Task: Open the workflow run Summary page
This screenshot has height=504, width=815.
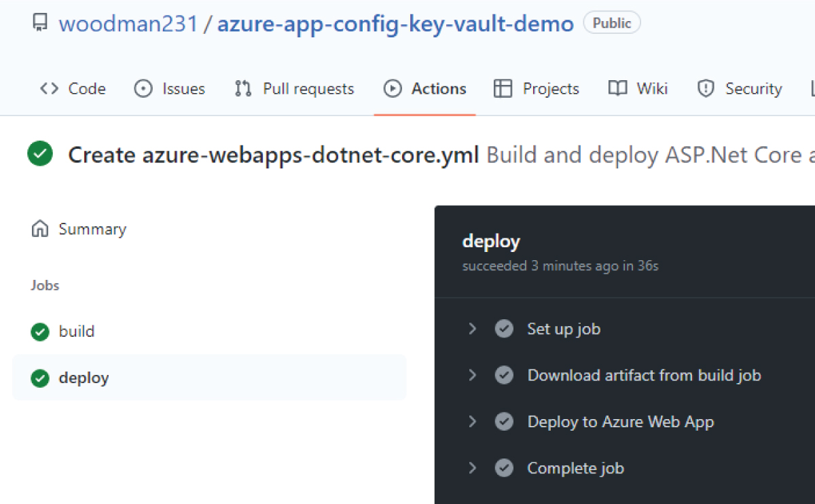Action: (92, 229)
